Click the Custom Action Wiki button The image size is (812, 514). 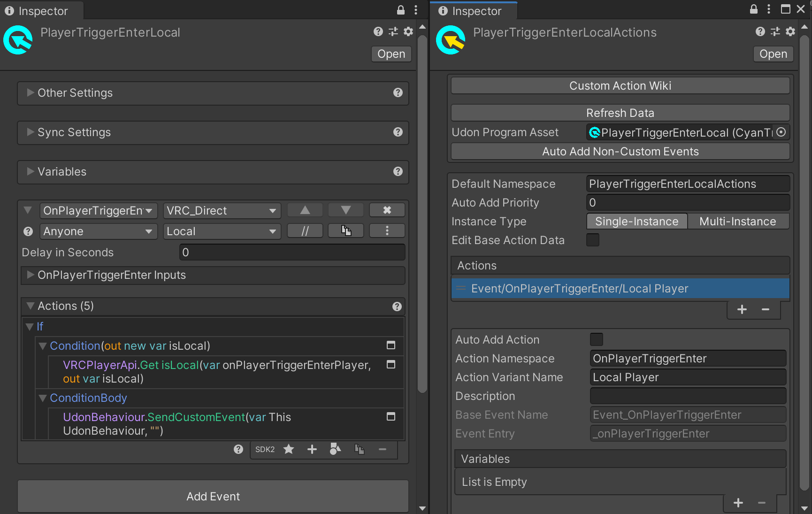[620, 86]
